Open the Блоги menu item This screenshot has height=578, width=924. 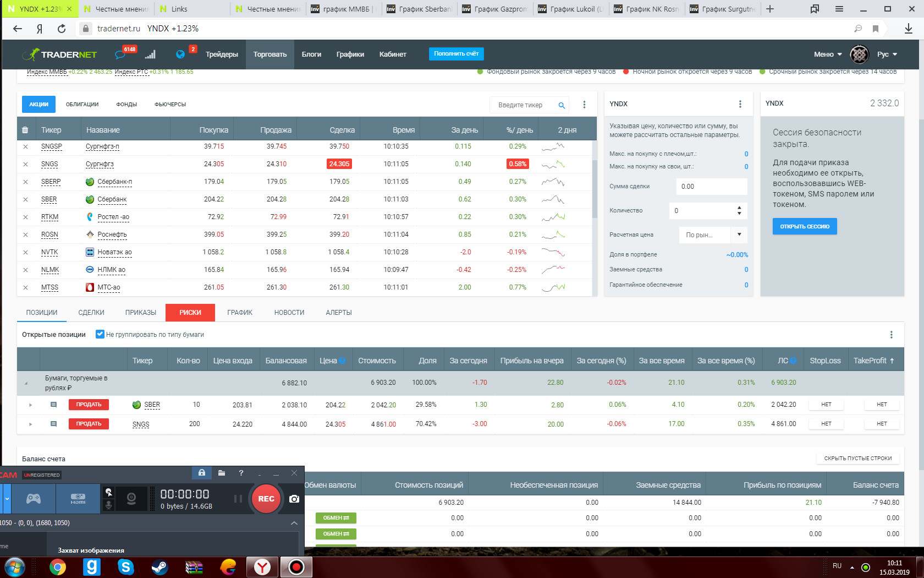coord(311,54)
